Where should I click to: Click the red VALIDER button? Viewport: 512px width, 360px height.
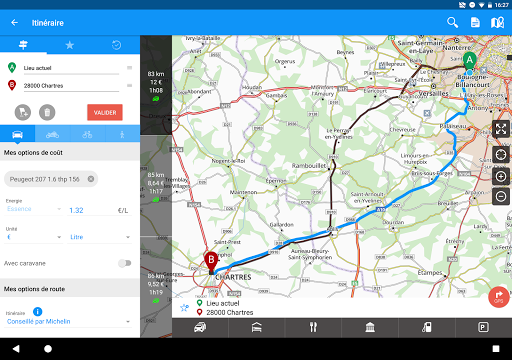click(105, 112)
